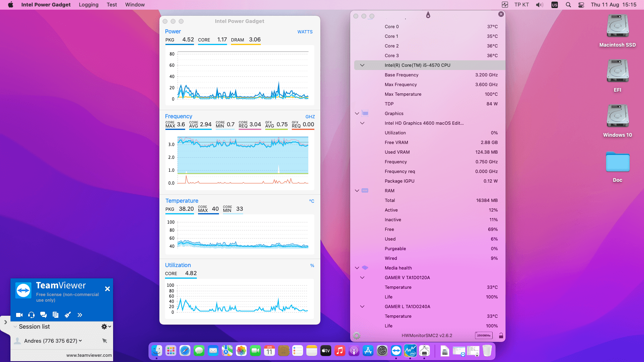Image resolution: width=644 pixels, height=362 pixels.
Task: Open Mail from the Dock
Action: pyautogui.click(x=213, y=351)
